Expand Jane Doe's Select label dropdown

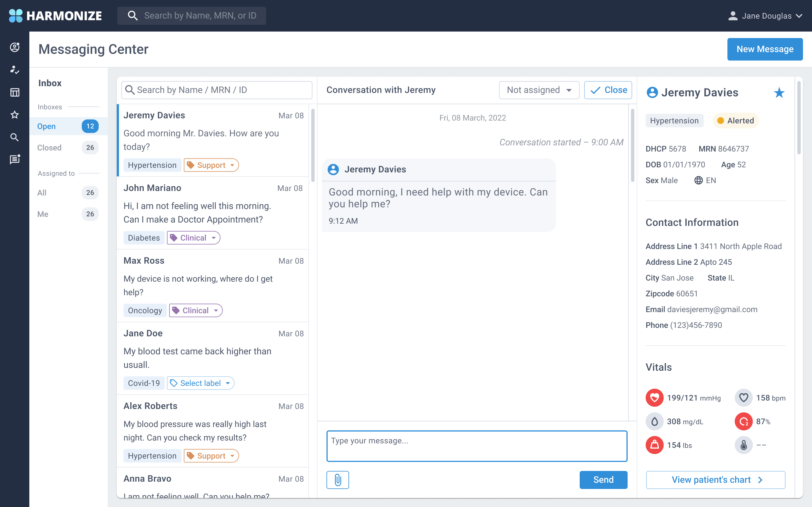point(200,383)
